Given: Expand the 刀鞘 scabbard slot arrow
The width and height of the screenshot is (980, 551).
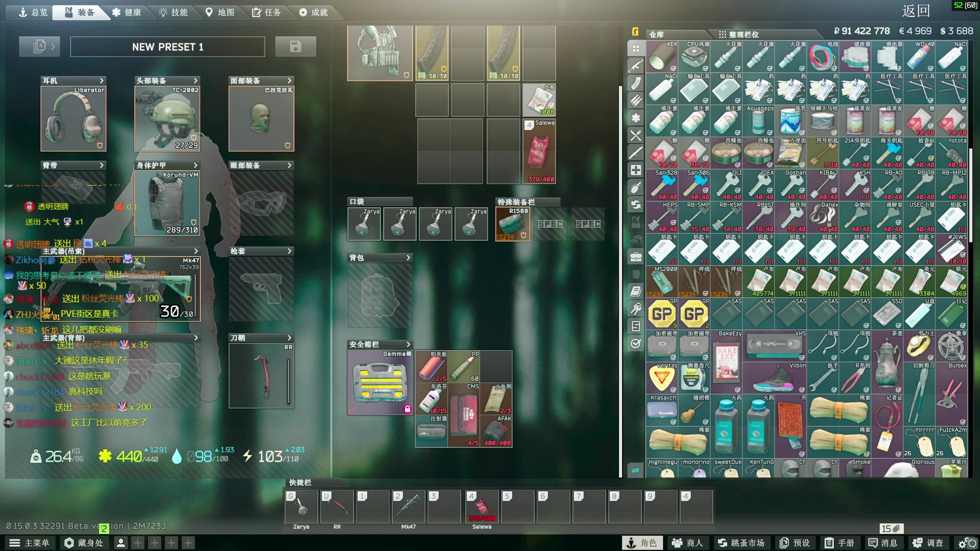Looking at the screenshot, I should coord(289,338).
